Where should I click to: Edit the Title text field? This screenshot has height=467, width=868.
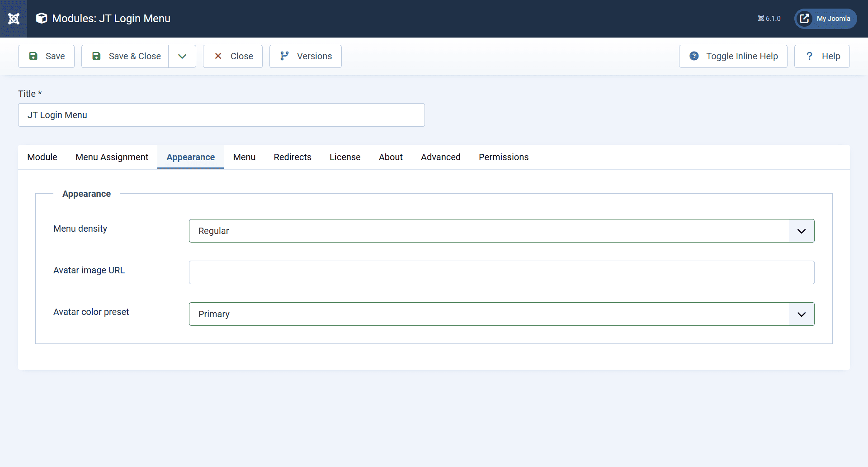point(222,115)
